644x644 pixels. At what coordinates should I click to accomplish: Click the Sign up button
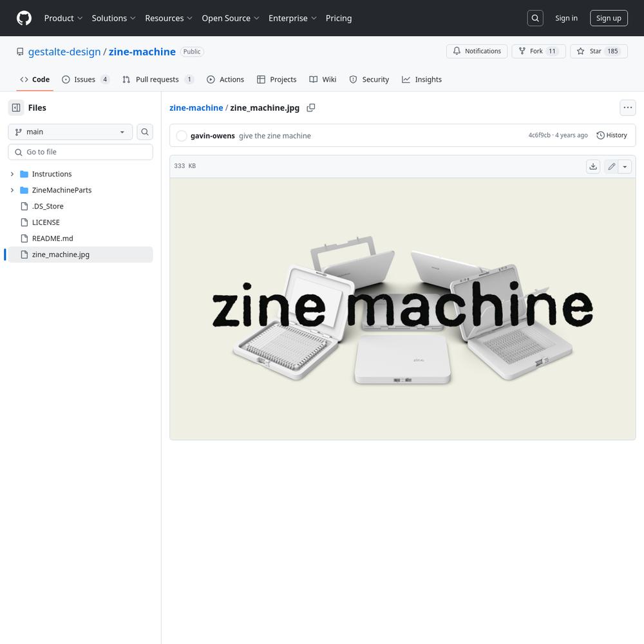609,18
